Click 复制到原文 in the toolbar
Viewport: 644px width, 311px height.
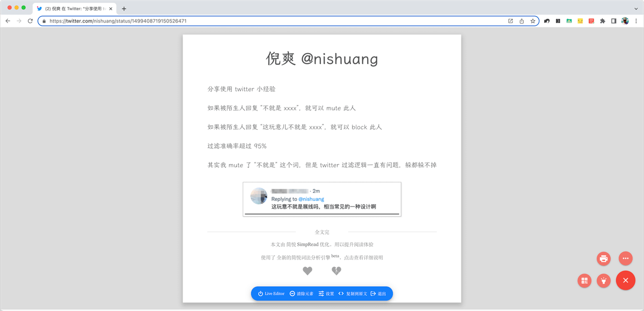pos(353,294)
